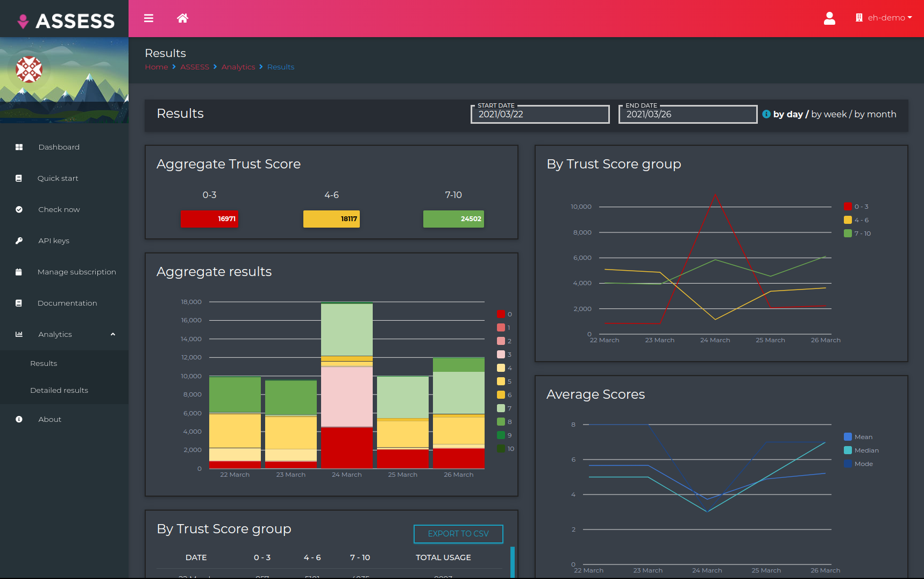Screen dimensions: 924x579
Task: Click the Check now checkmark icon
Action: pyautogui.click(x=19, y=209)
